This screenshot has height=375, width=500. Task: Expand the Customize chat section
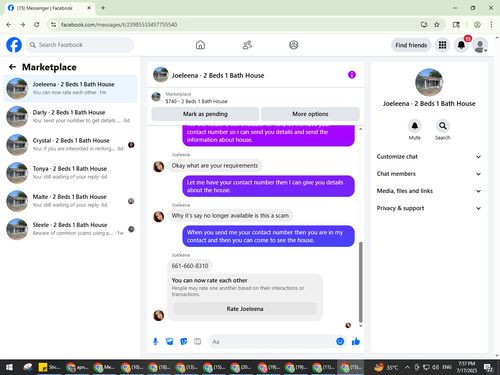pyautogui.click(x=429, y=157)
